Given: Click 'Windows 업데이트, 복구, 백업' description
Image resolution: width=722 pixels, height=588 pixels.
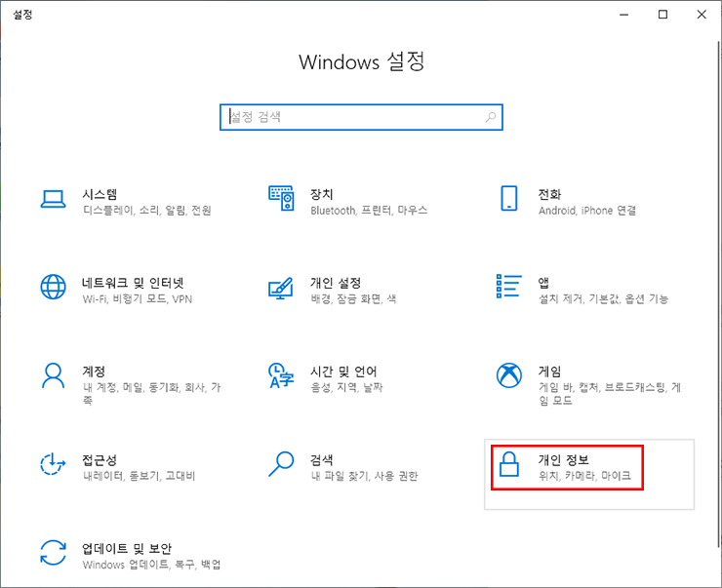Looking at the screenshot, I should (x=151, y=565).
